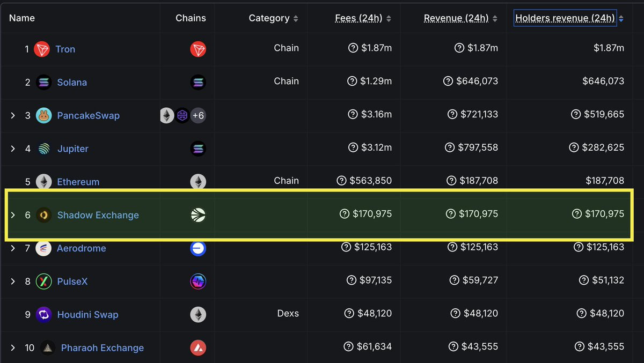Click the Chain category in Ethereum row
644x363 pixels.
(287, 181)
